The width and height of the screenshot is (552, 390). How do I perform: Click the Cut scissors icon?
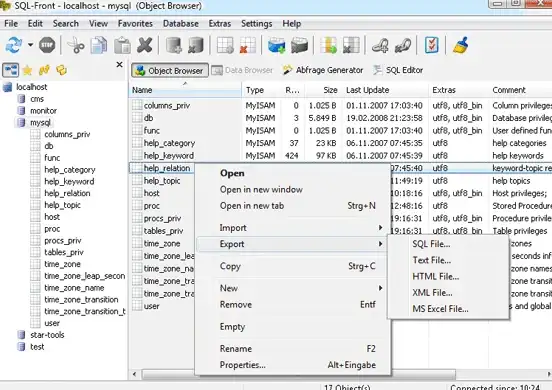pos(76,45)
